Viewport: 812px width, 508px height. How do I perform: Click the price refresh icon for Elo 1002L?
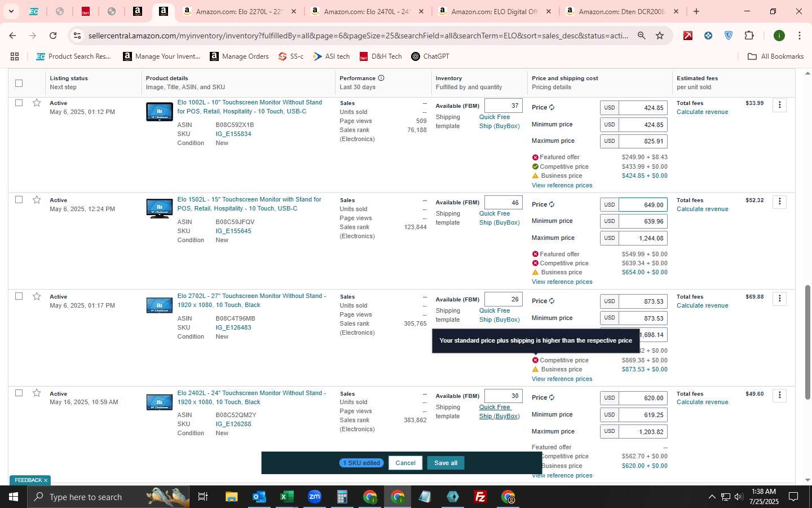pyautogui.click(x=551, y=107)
